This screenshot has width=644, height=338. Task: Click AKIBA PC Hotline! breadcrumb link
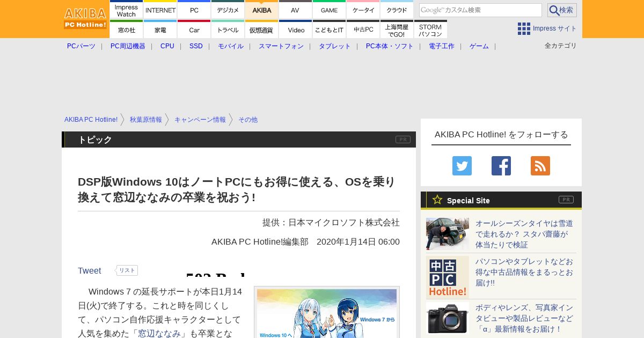pyautogui.click(x=91, y=120)
